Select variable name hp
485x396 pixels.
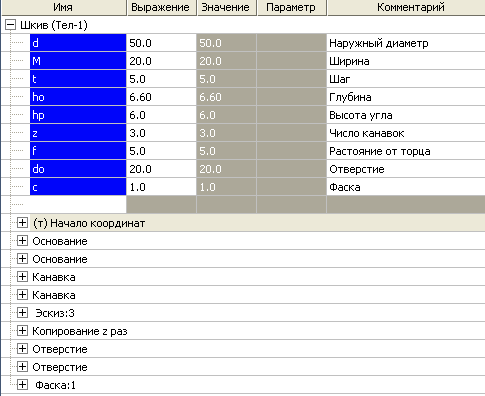point(78,115)
